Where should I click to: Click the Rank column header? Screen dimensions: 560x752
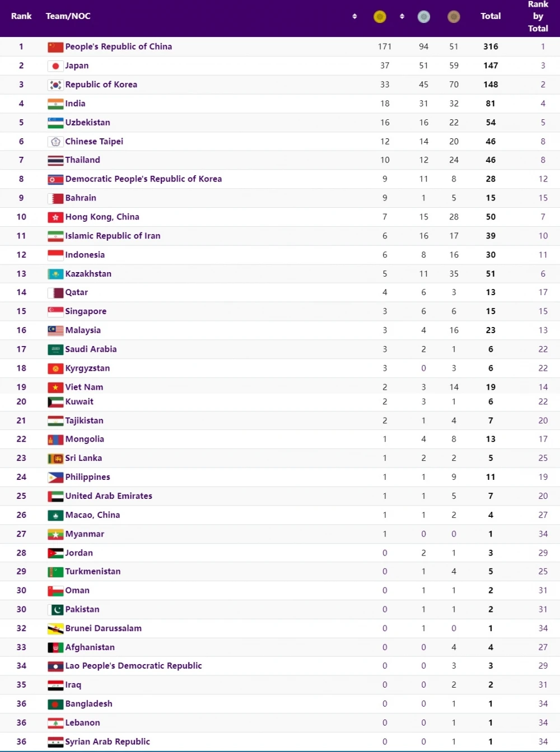coord(21,16)
